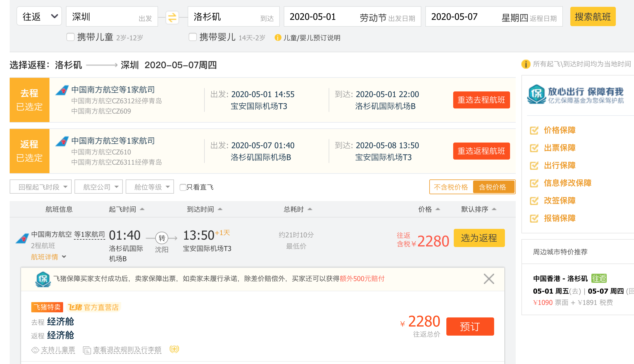Enable 只看直飞 direct flights only
Screen dimensions: 634x364
point(183,187)
